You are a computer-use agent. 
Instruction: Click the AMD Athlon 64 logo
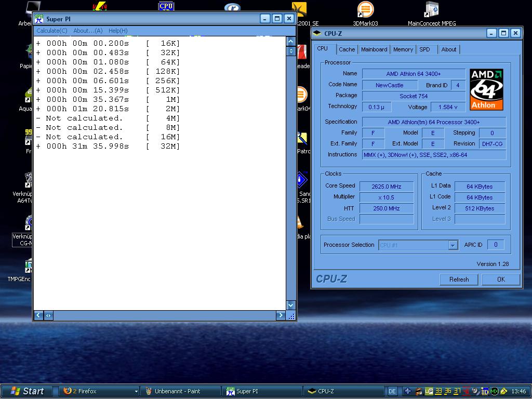pyautogui.click(x=486, y=89)
